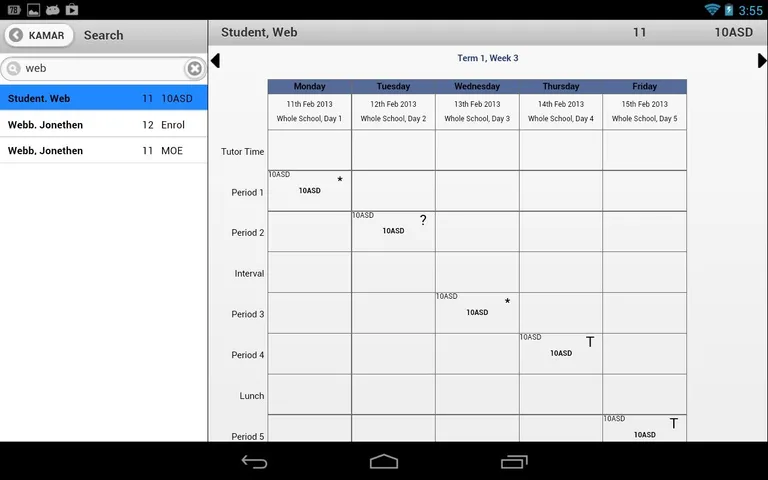Go back using the KAMAR button
This screenshot has width=768, height=480.
click(39, 35)
